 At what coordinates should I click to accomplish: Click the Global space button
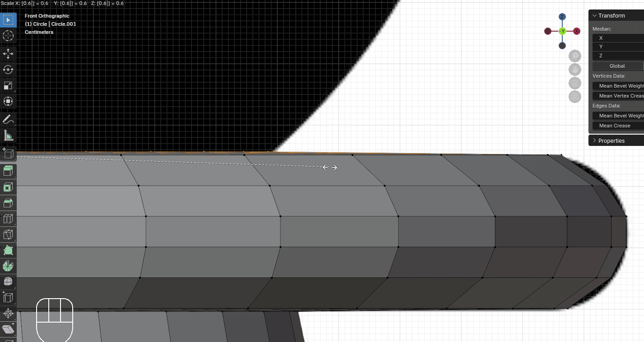click(x=617, y=66)
